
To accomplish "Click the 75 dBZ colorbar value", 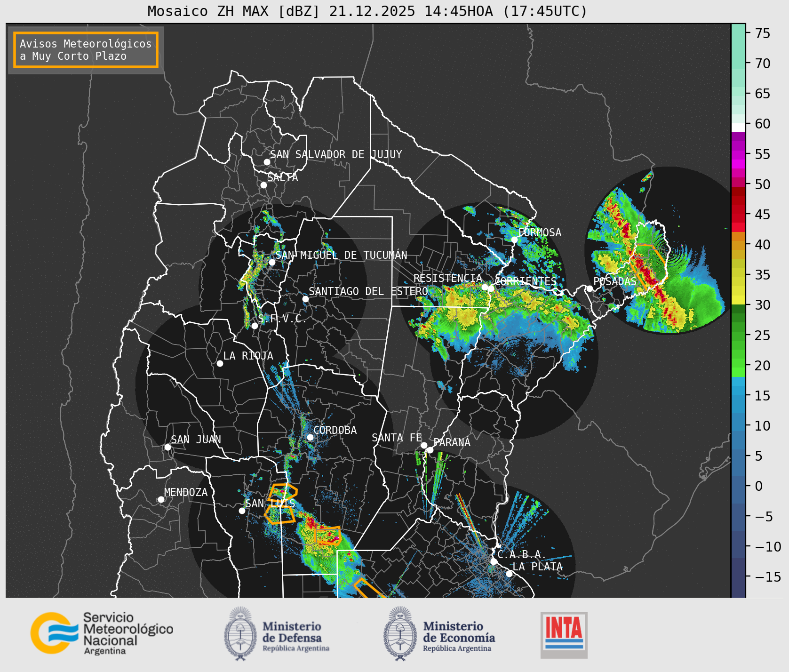I will pyautogui.click(x=763, y=33).
